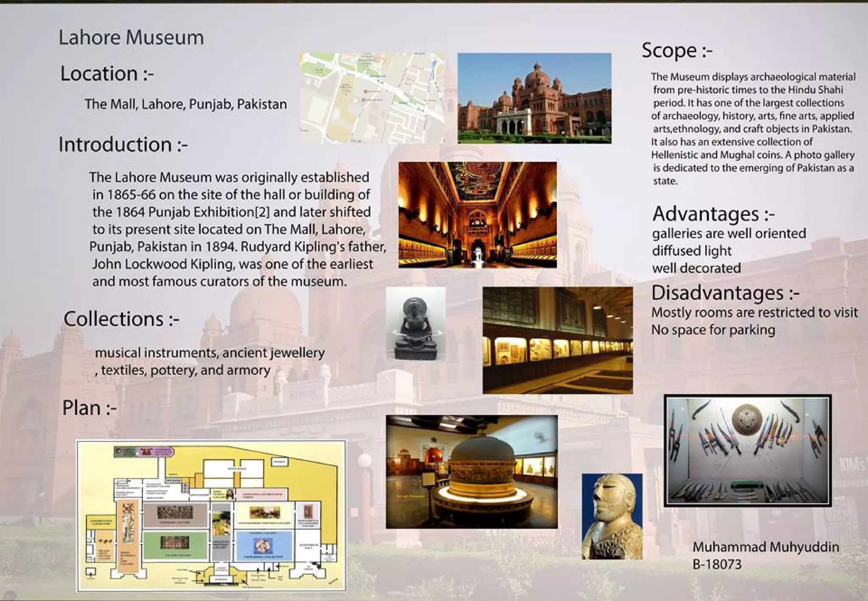Select the weapons and shield armory image
This screenshot has width=868, height=601.
click(747, 450)
